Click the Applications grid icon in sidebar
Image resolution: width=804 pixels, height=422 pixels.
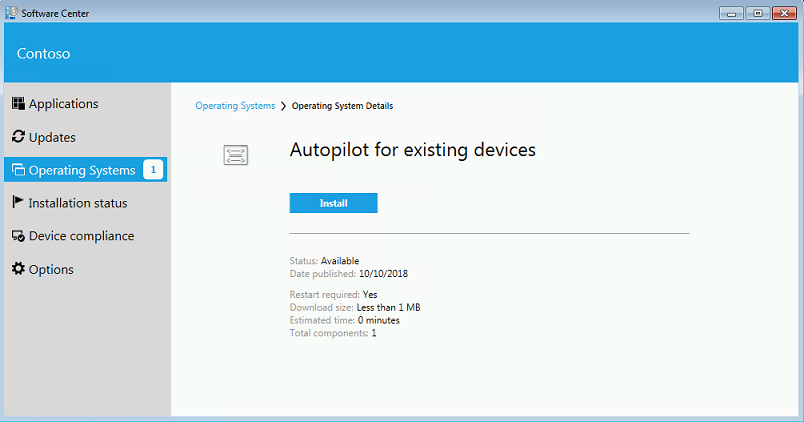18,104
